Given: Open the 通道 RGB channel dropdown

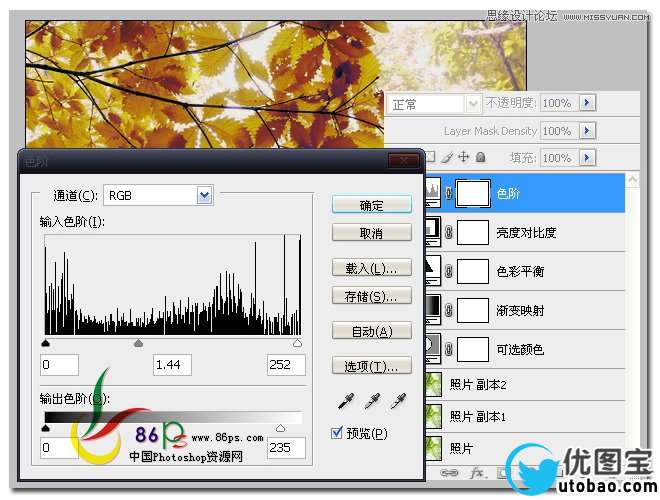Looking at the screenshot, I should pyautogui.click(x=205, y=195).
